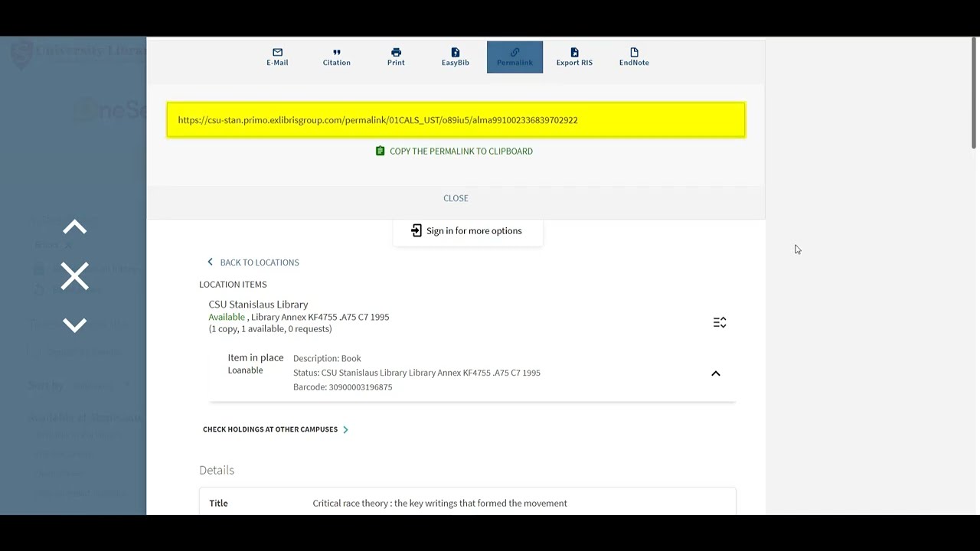Click barcode 30900003196875 text
The width and height of the screenshot is (980, 551).
pos(342,387)
